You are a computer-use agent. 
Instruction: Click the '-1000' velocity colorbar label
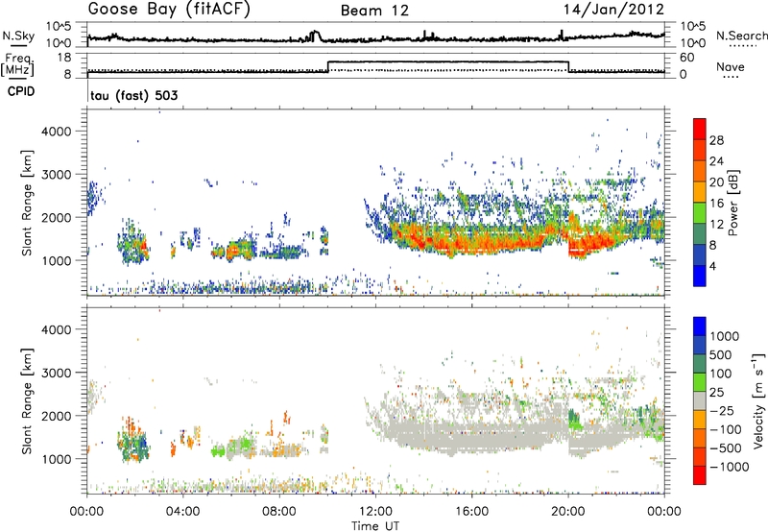pyautogui.click(x=729, y=467)
